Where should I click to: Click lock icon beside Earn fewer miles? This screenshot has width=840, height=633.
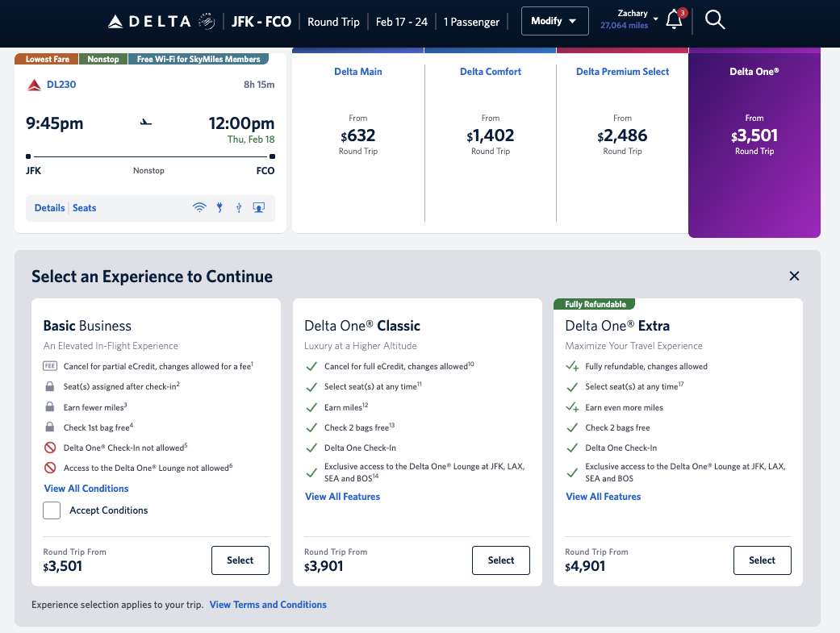[50, 407]
